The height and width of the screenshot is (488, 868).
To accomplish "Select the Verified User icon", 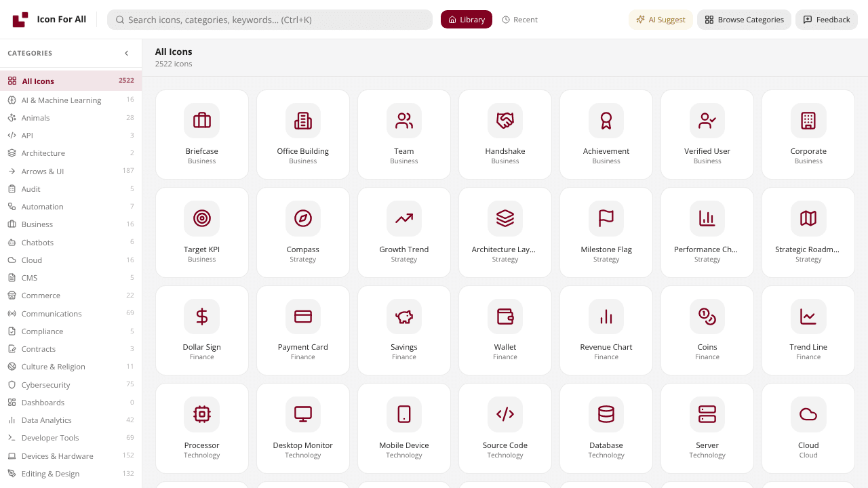I will point(707,134).
